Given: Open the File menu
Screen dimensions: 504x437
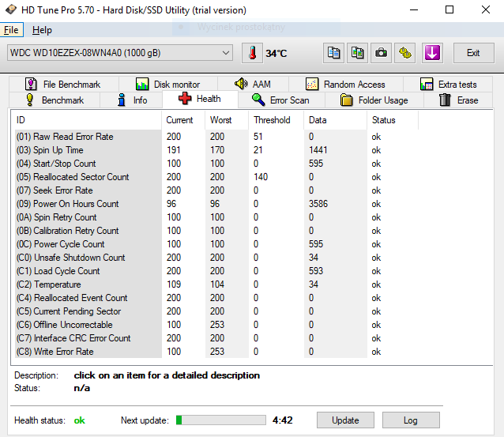Looking at the screenshot, I should (x=11, y=30).
